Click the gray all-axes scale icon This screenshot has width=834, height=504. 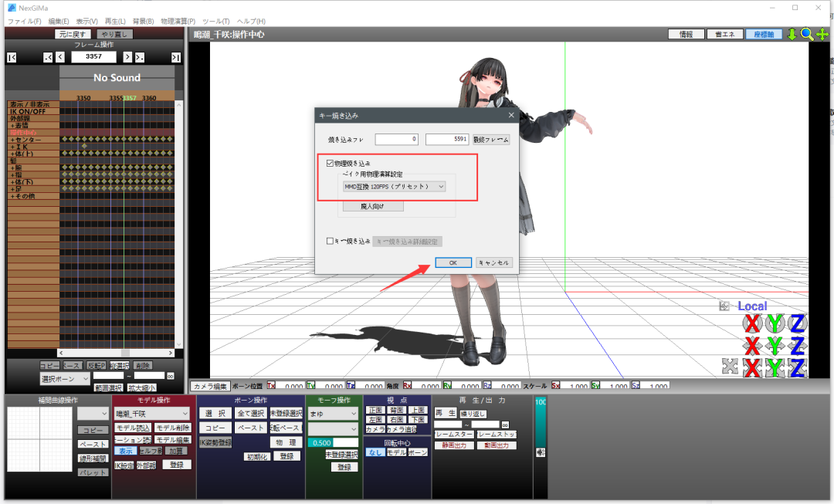tap(731, 366)
